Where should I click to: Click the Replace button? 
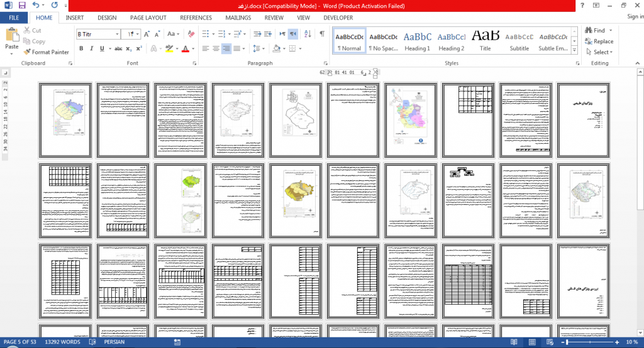pos(599,41)
